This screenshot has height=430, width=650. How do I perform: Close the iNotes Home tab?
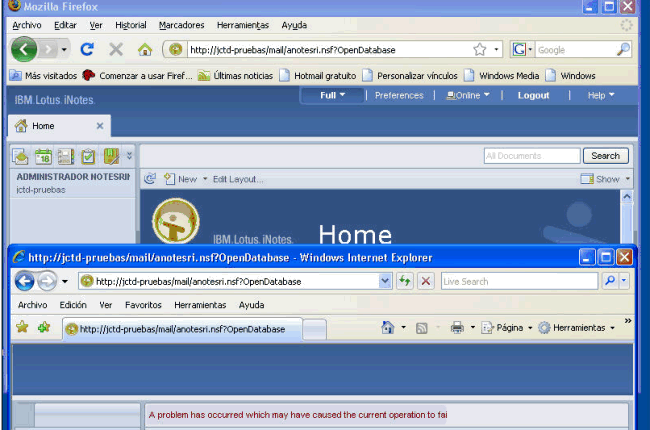100,126
